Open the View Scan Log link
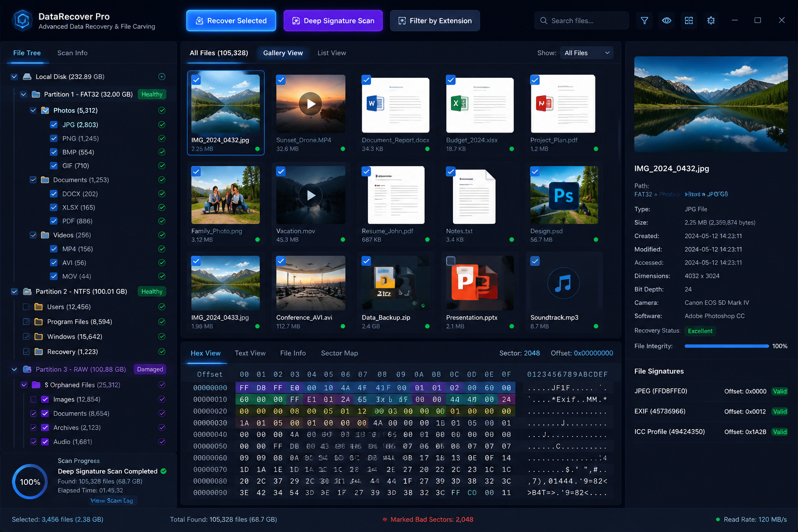 pyautogui.click(x=112, y=501)
